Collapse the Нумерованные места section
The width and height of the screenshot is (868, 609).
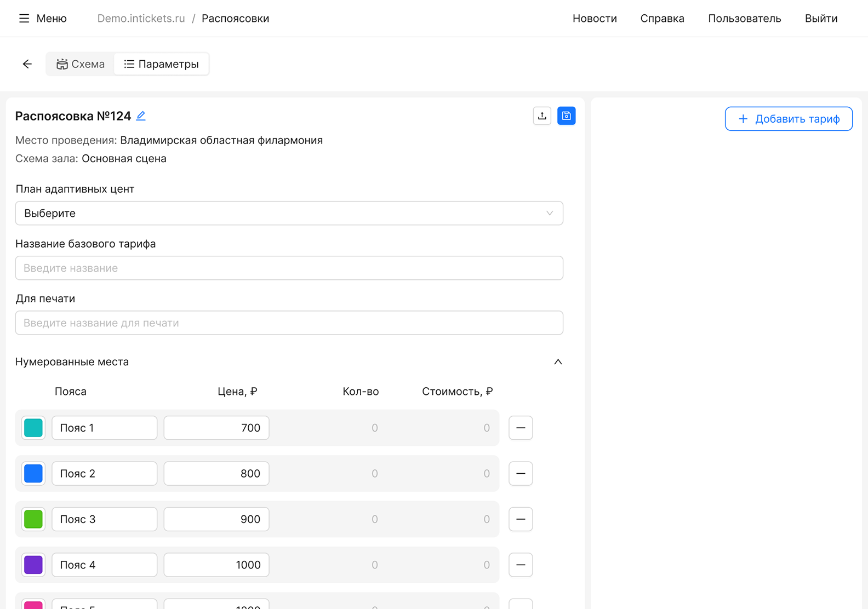click(x=558, y=362)
